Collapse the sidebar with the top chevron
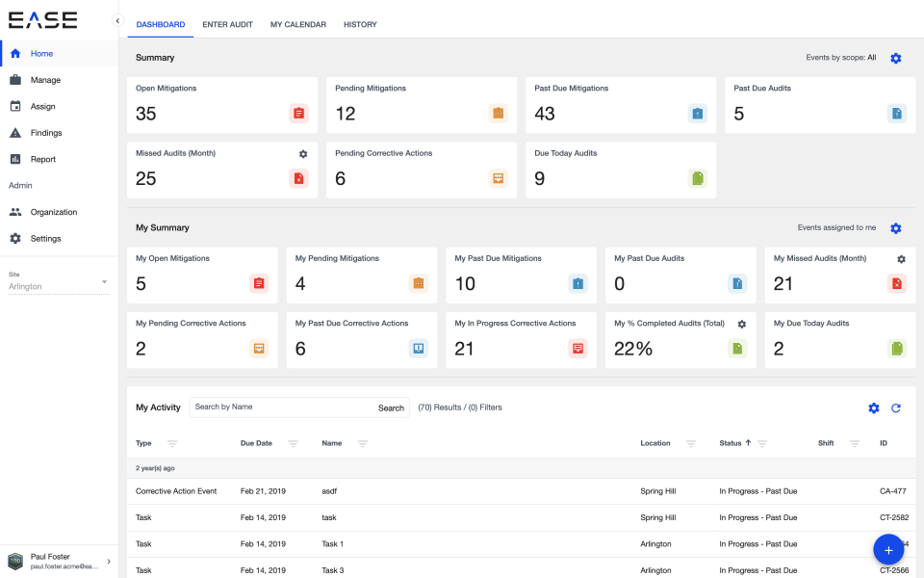Image resolution: width=924 pixels, height=578 pixels. coord(116,18)
